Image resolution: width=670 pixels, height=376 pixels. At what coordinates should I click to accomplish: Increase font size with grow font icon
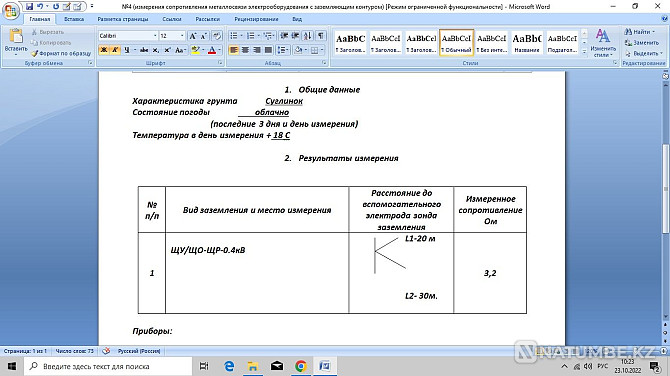193,36
